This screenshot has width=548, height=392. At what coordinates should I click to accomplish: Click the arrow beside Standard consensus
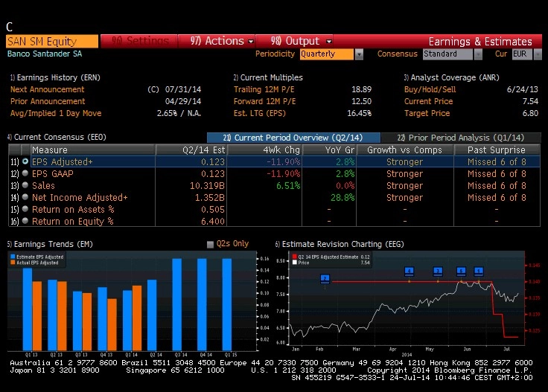point(478,54)
